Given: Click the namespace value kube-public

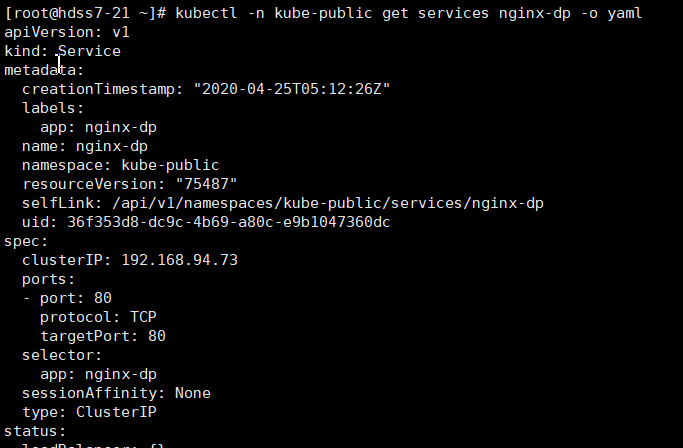Looking at the screenshot, I should point(170,165).
